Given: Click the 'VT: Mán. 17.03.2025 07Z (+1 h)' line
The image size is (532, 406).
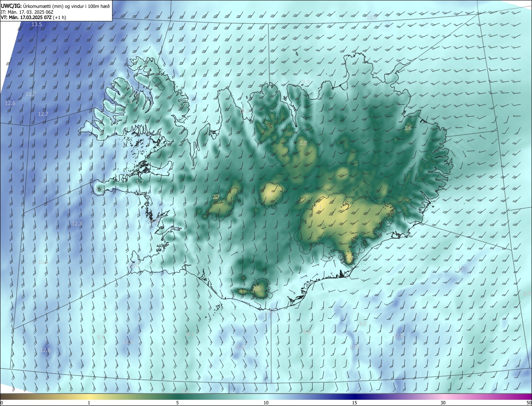Looking at the screenshot, I should click(x=33, y=17).
